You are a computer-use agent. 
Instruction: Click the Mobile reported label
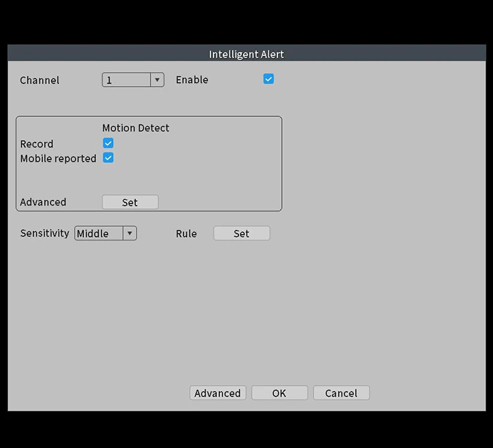(x=59, y=158)
